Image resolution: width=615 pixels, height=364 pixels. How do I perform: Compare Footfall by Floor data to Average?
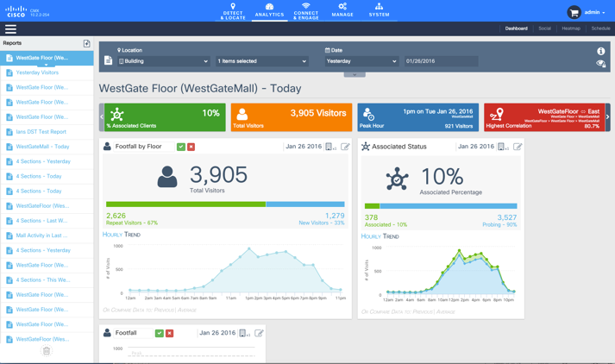tap(187, 311)
